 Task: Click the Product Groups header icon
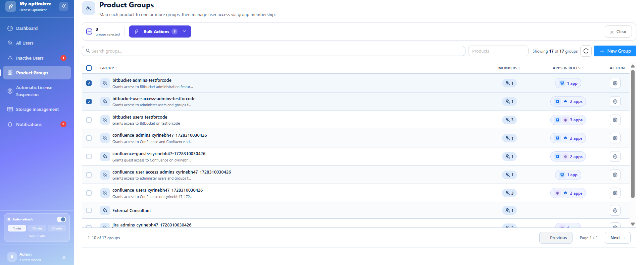pyautogui.click(x=89, y=8)
